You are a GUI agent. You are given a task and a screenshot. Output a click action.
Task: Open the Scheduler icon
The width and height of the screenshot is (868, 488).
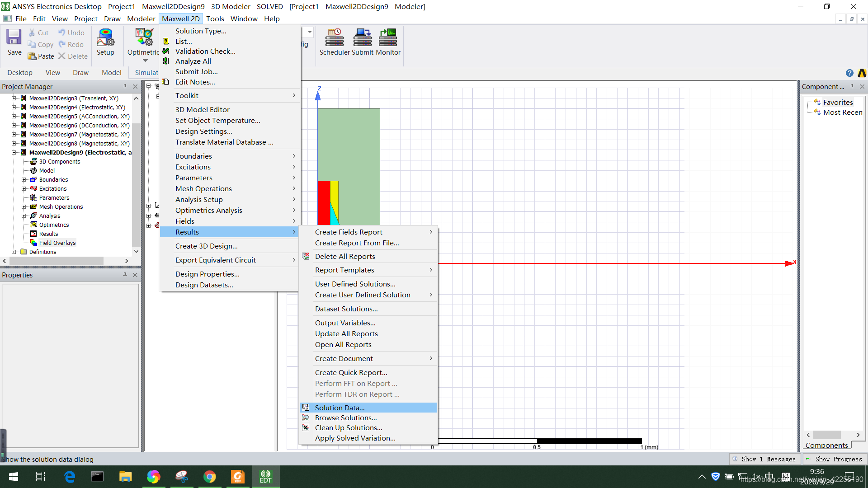pyautogui.click(x=335, y=38)
